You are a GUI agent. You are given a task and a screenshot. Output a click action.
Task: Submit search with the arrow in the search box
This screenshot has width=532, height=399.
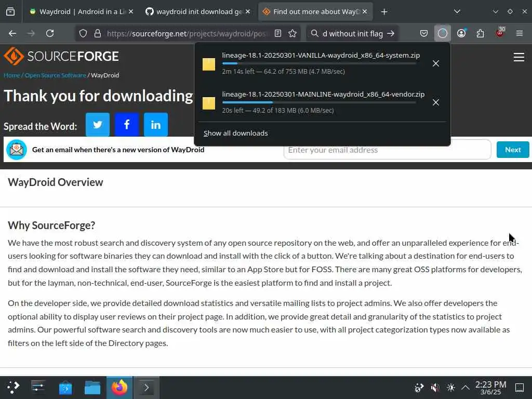tap(391, 33)
